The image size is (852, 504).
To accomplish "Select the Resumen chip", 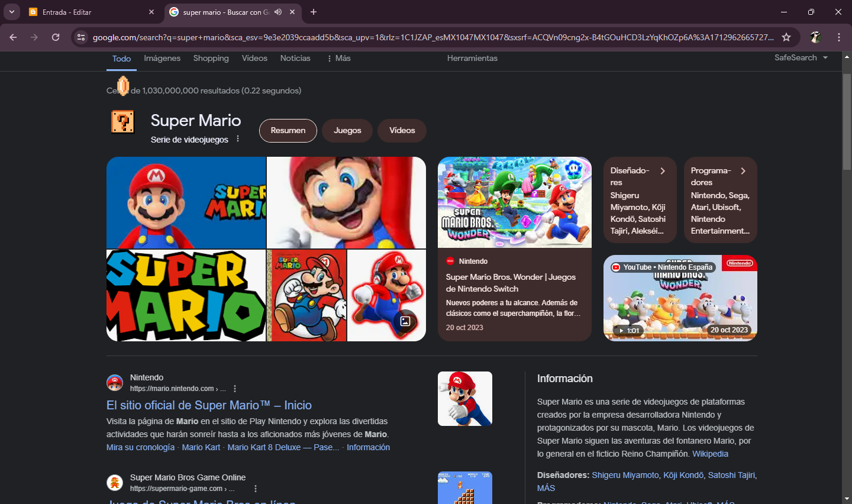I will [288, 131].
